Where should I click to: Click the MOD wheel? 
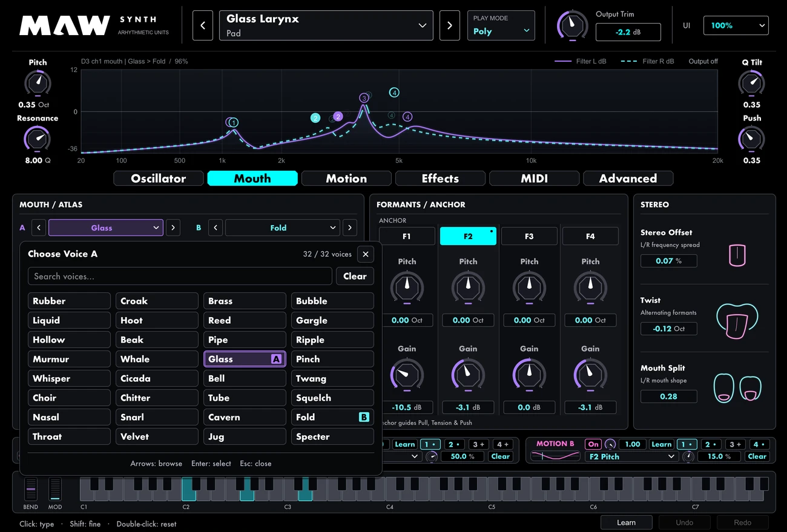[55, 489]
